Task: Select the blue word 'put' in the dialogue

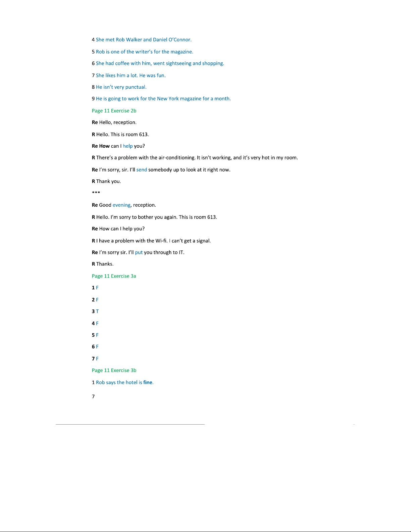Action: (139, 253)
